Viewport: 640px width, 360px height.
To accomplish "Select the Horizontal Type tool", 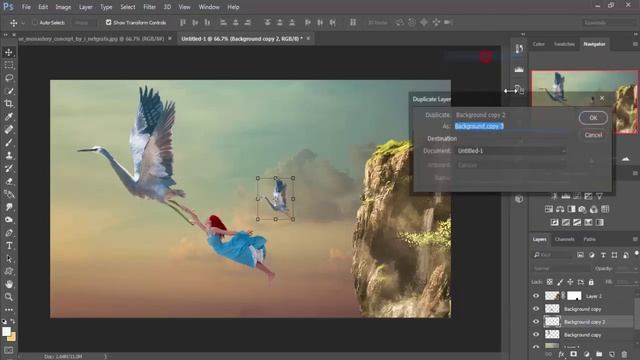I will click(x=9, y=246).
